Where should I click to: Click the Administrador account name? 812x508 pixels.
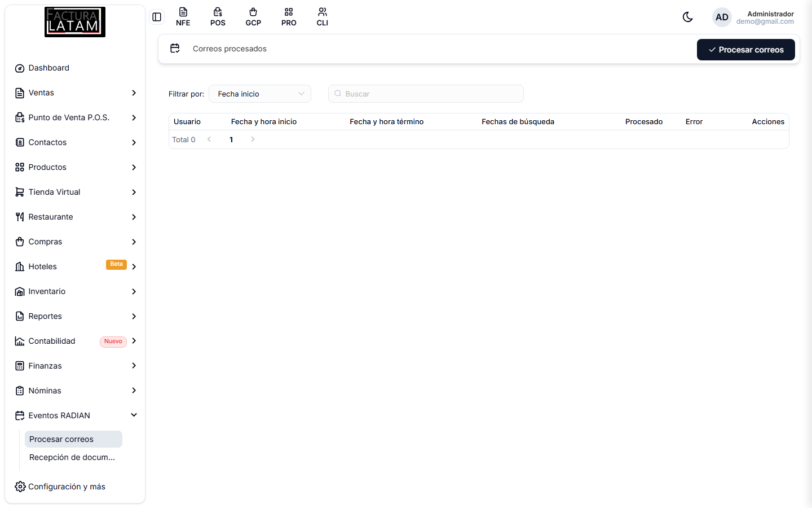pos(770,14)
